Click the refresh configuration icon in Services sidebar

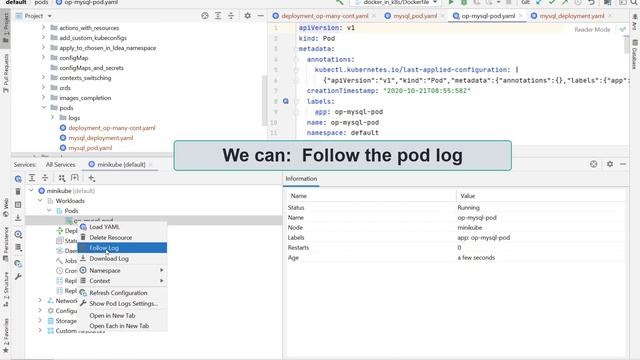click(x=18, y=264)
